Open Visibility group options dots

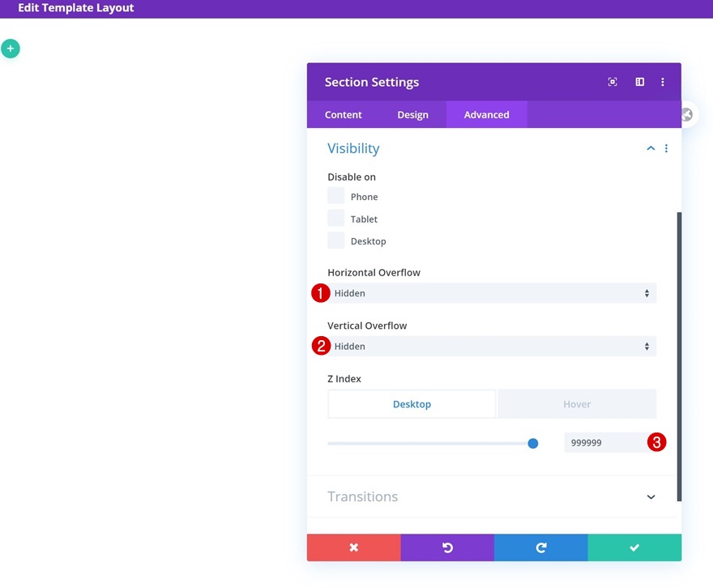click(666, 148)
